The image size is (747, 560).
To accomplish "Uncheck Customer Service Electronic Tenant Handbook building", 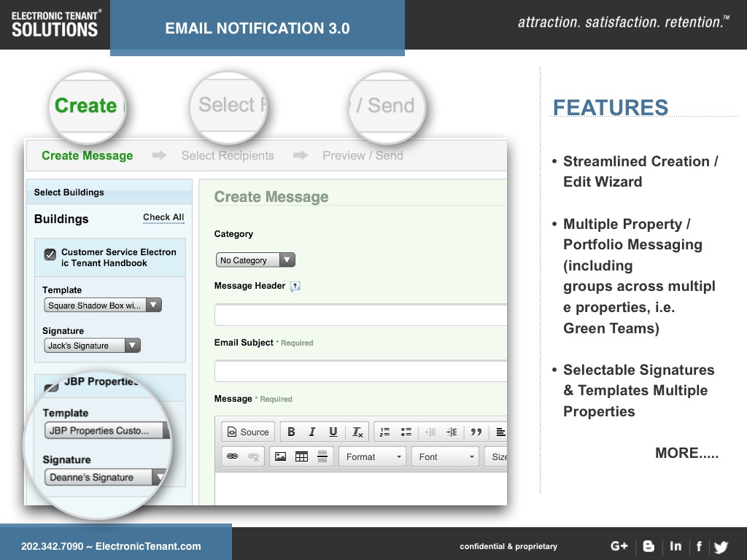I will pyautogui.click(x=50, y=254).
